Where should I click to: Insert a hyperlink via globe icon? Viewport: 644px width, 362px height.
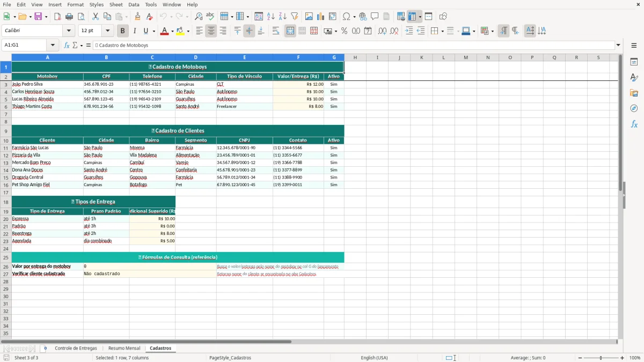[x=363, y=17]
